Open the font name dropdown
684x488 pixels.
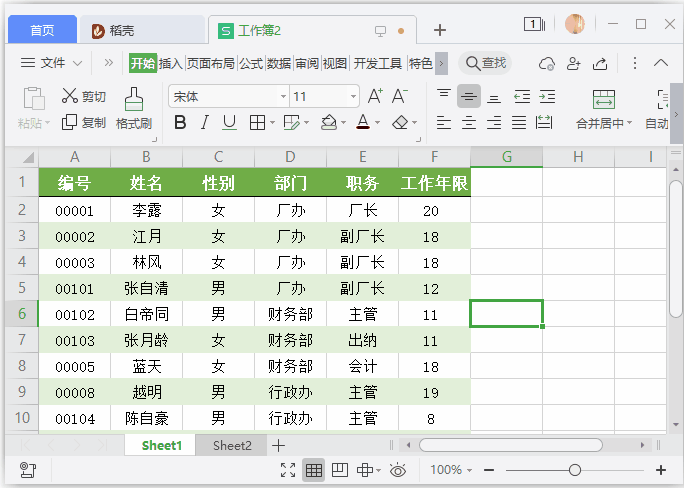(x=283, y=97)
